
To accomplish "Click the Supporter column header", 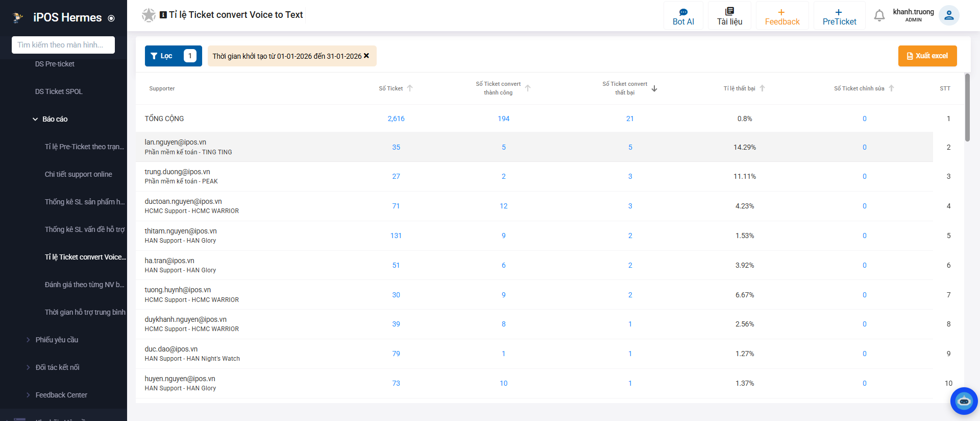I will [162, 88].
